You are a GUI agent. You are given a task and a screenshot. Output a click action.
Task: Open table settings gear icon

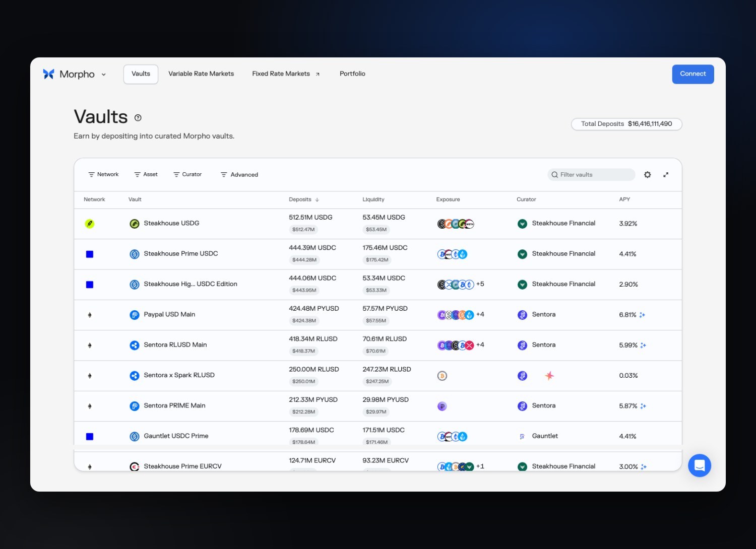click(648, 175)
